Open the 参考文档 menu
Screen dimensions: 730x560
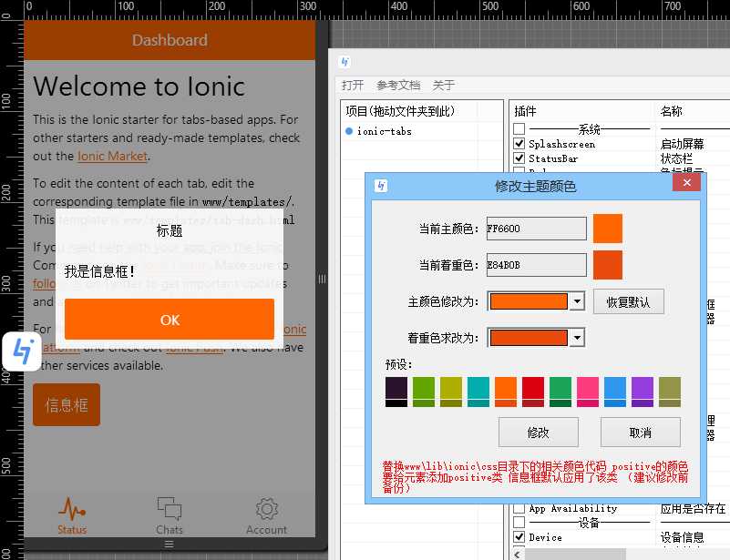[398, 85]
